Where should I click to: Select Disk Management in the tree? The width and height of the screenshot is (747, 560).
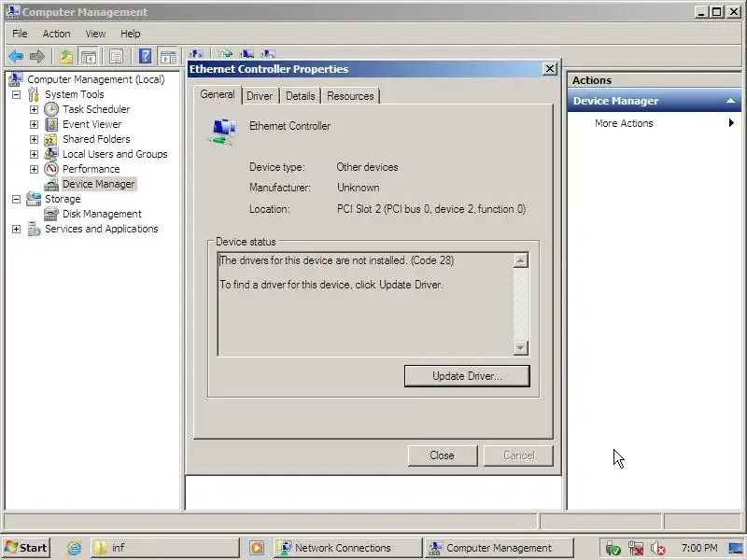point(102,214)
